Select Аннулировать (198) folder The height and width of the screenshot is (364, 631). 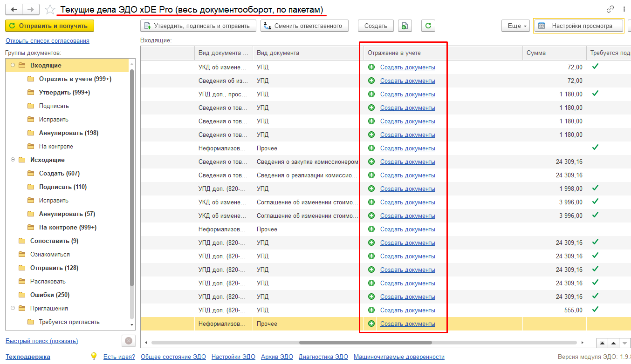69,133
